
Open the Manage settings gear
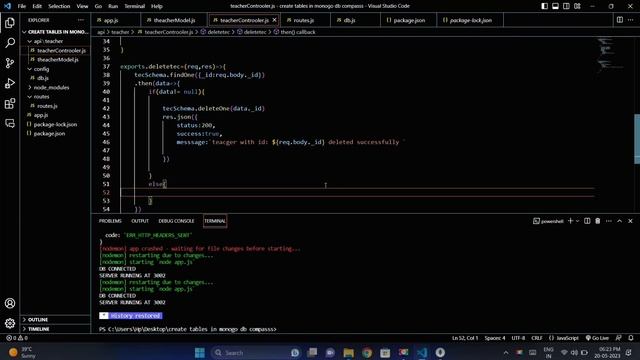point(10,323)
